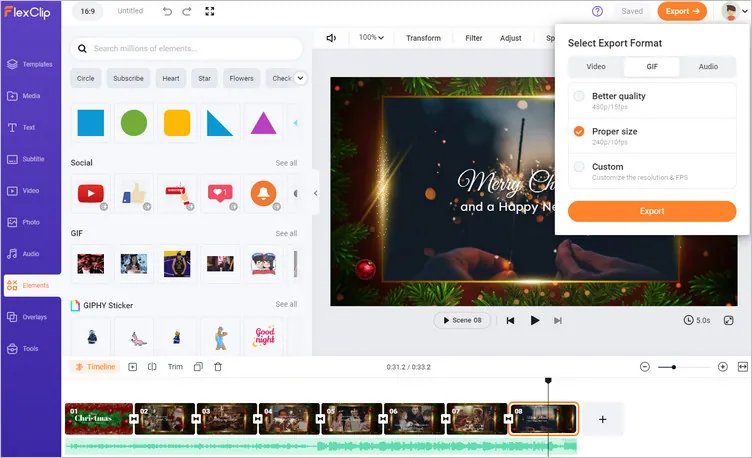Select the green circle shape
This screenshot has width=752, height=458.
pos(134,123)
